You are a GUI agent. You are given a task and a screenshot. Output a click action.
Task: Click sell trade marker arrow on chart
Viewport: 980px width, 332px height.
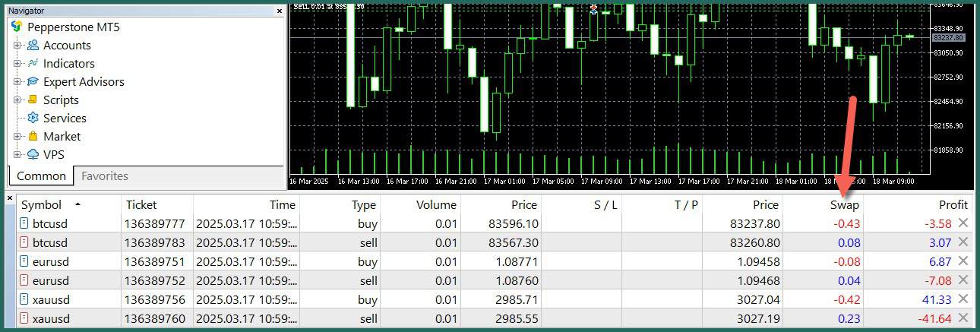pyautogui.click(x=593, y=8)
